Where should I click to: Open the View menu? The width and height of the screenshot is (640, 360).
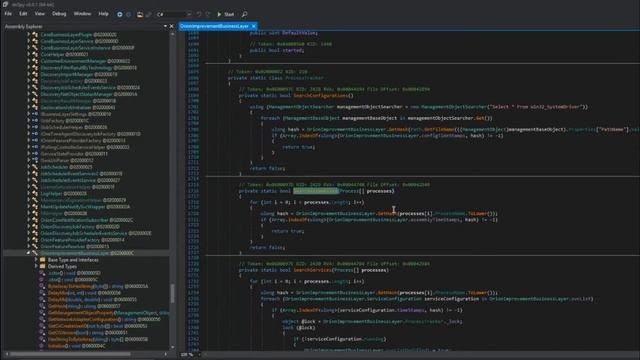pyautogui.click(x=40, y=14)
